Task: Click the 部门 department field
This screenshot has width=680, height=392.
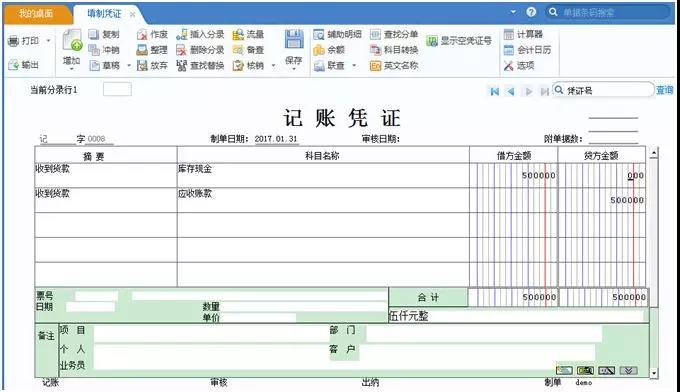Action: [x=484, y=333]
